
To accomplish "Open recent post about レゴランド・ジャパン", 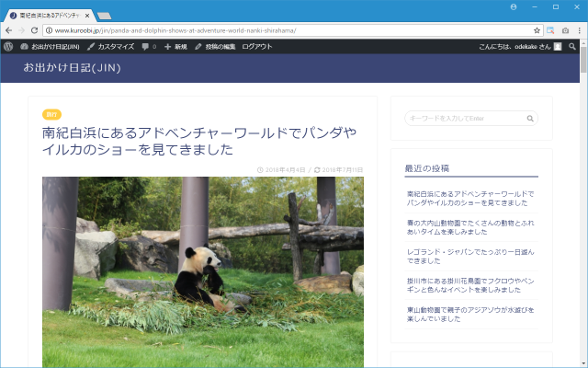I will click(470, 256).
